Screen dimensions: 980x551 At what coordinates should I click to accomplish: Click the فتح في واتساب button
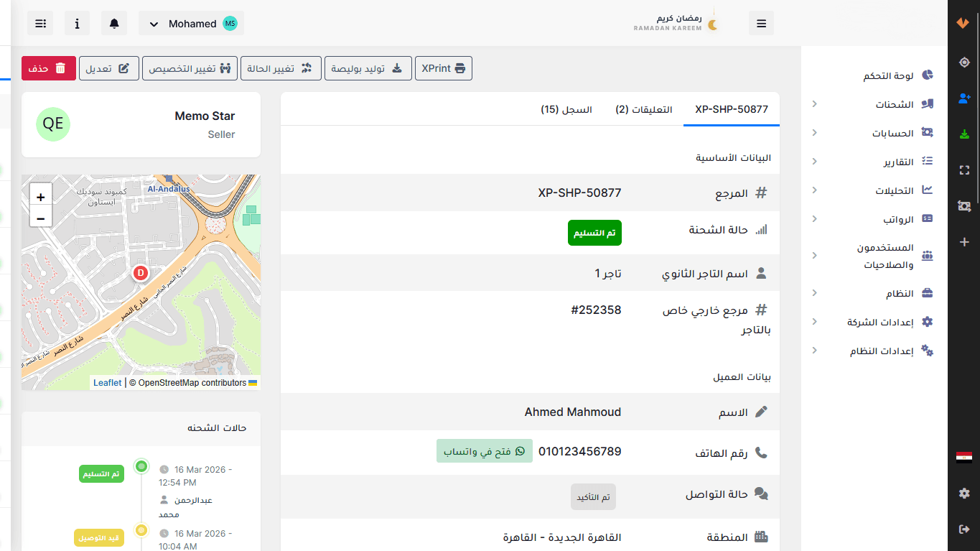pos(484,451)
